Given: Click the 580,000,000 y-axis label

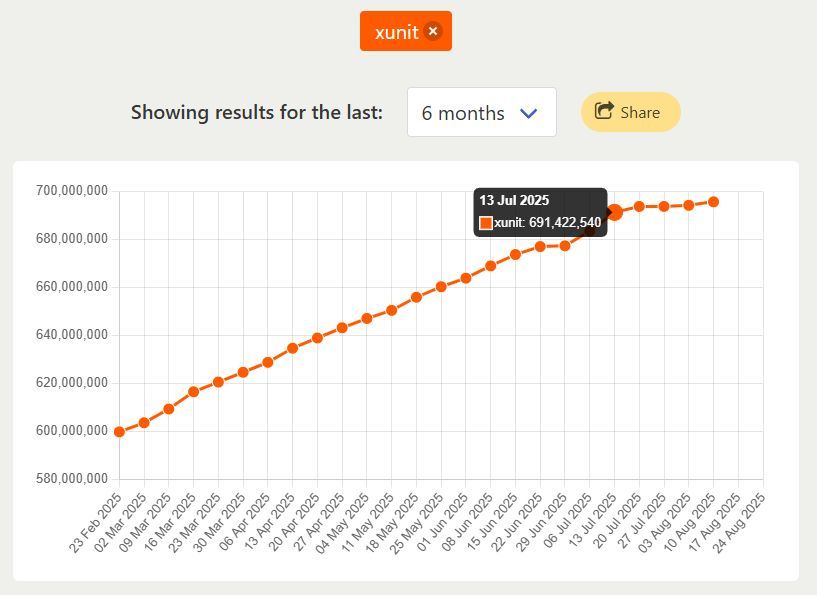Looking at the screenshot, I should tap(72, 478).
